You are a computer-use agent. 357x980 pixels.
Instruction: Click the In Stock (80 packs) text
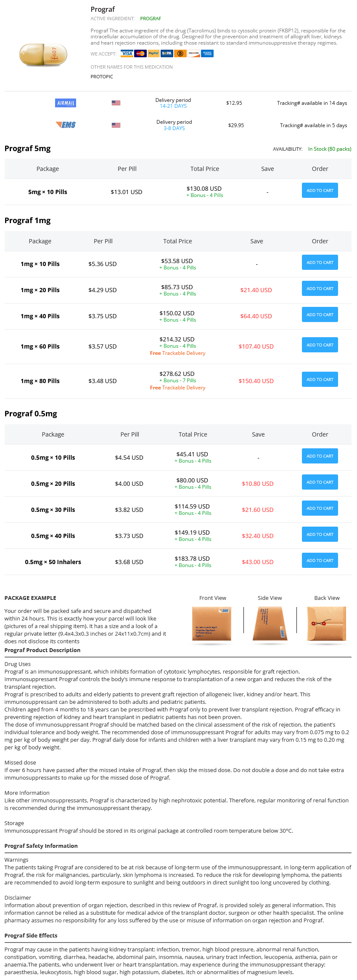330,149
